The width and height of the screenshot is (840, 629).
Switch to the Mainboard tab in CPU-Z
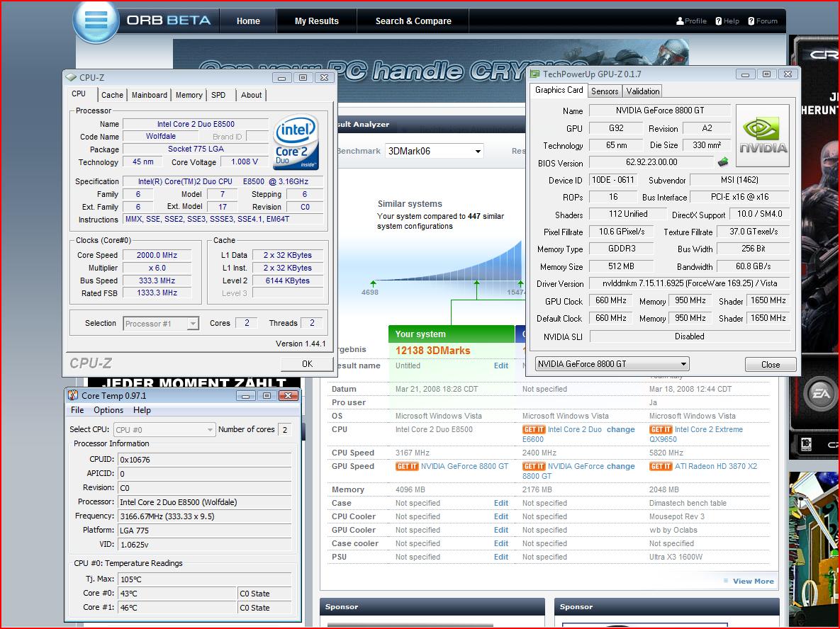pyautogui.click(x=150, y=95)
